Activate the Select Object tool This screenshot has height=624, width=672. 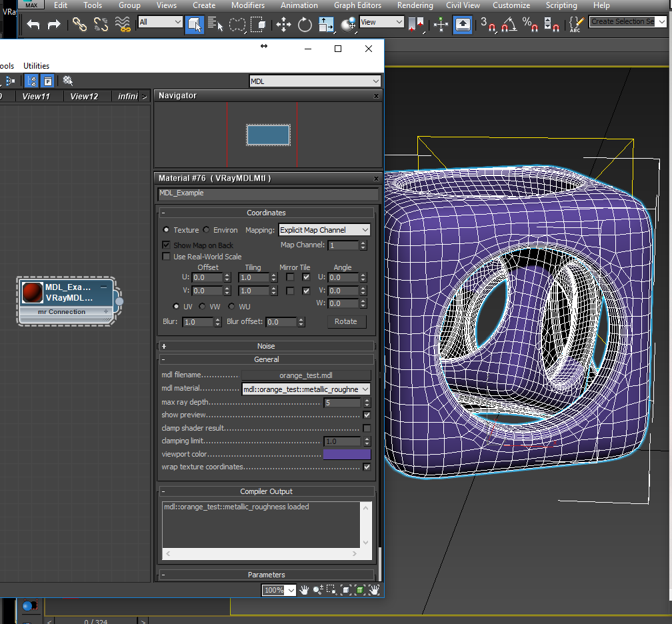pos(194,25)
